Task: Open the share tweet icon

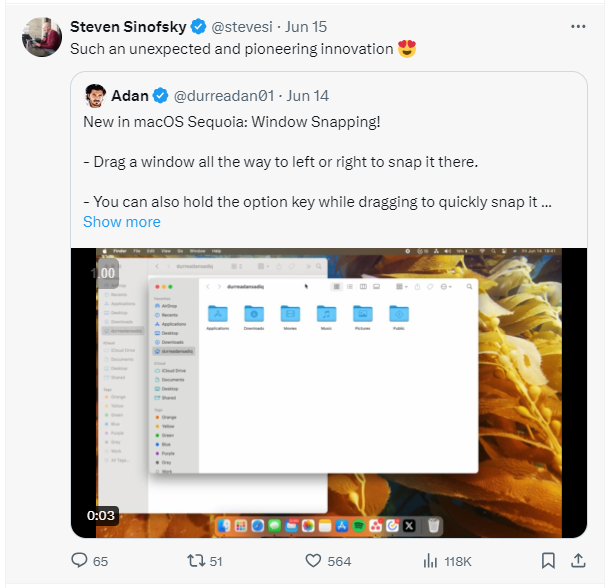Action: click(578, 561)
